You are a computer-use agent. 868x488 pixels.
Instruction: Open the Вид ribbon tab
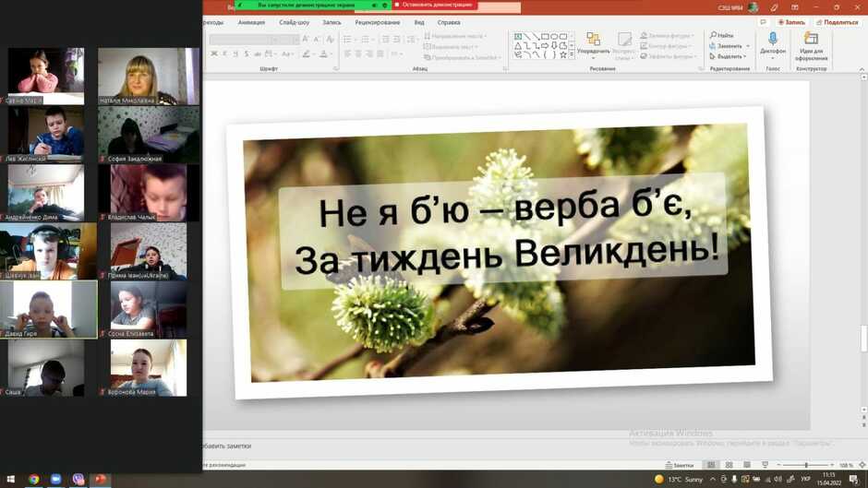pyautogui.click(x=419, y=23)
